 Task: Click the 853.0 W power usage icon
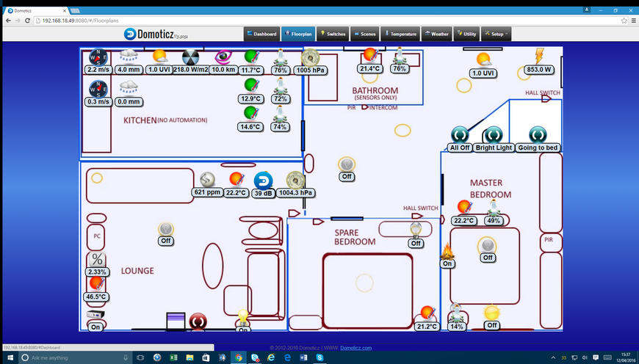pos(538,57)
